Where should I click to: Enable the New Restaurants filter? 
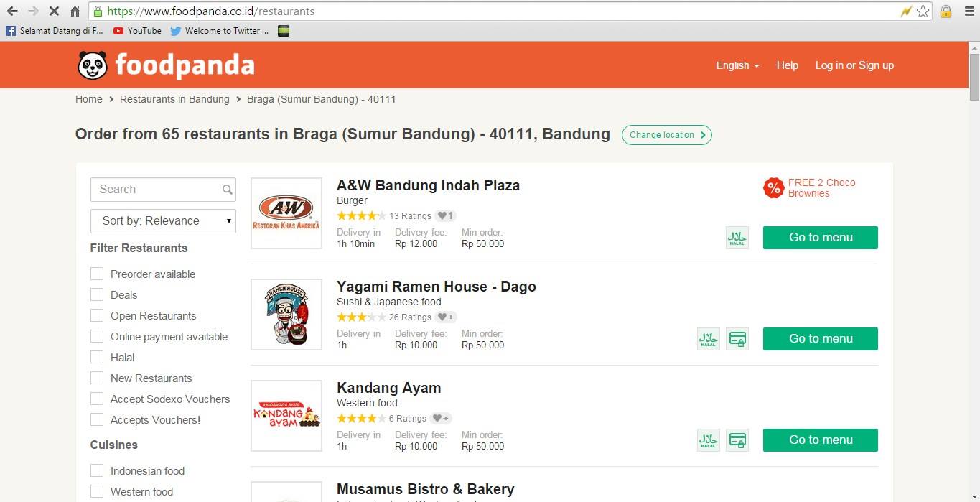tap(97, 378)
